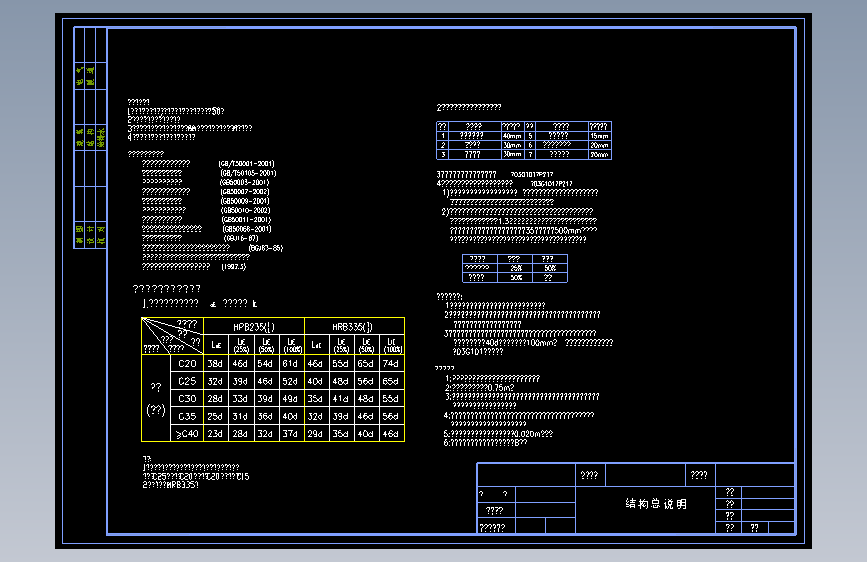Select the GB50068-2001 standard text

(247, 229)
